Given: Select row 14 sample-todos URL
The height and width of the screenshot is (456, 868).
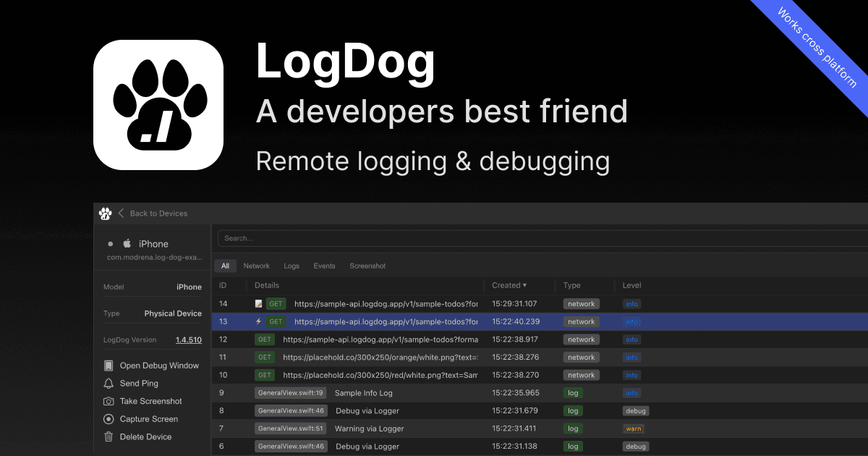Looking at the screenshot, I should (386, 304).
